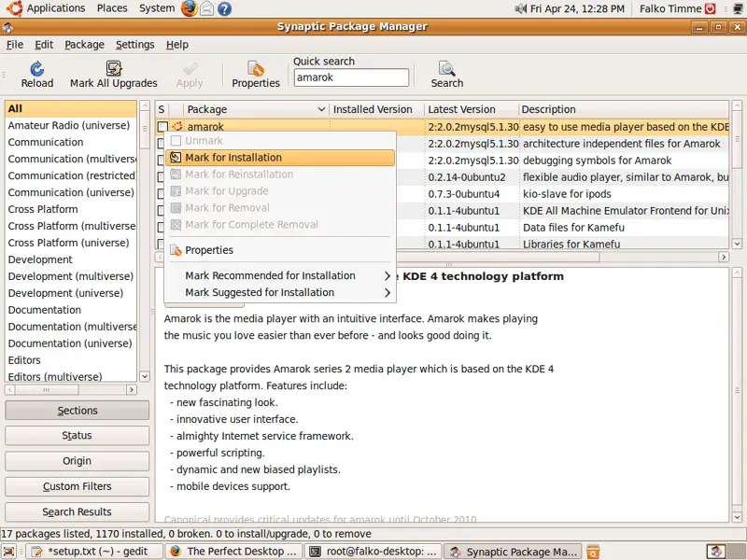This screenshot has width=747, height=560.
Task: Select Properties in the context menu
Action: tap(280, 250)
